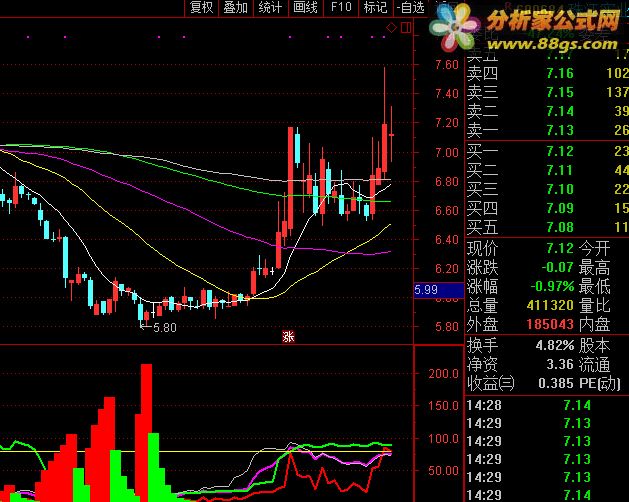Click the PE(动) label
The image size is (629, 502).
click(x=600, y=384)
